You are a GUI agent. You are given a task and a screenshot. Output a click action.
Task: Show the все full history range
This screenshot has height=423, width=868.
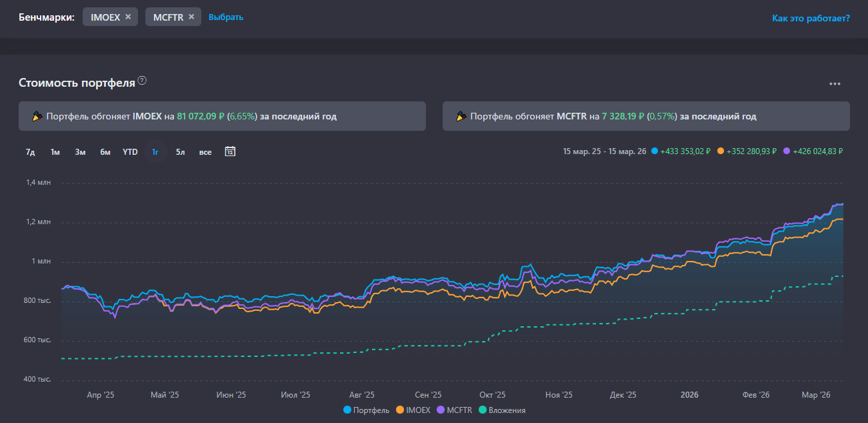205,152
